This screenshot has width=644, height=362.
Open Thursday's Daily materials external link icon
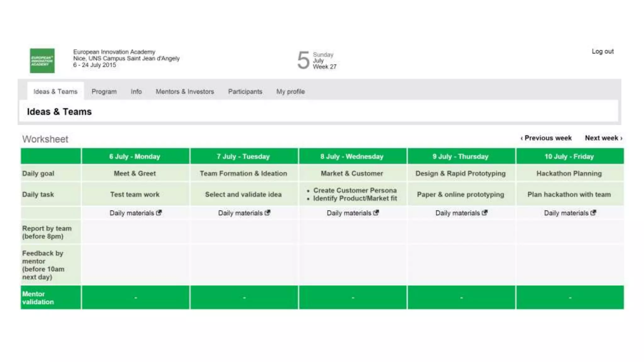[484, 213]
